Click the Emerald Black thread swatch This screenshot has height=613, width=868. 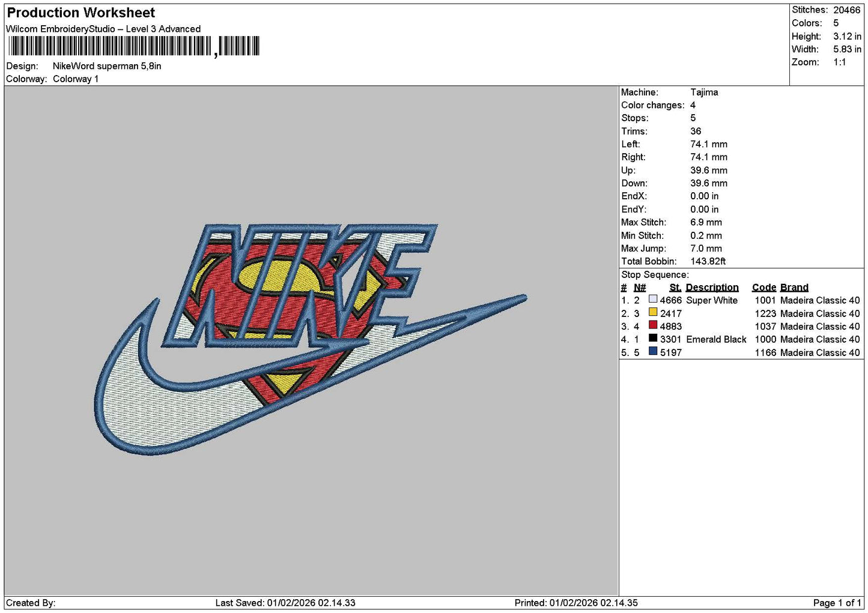click(653, 339)
